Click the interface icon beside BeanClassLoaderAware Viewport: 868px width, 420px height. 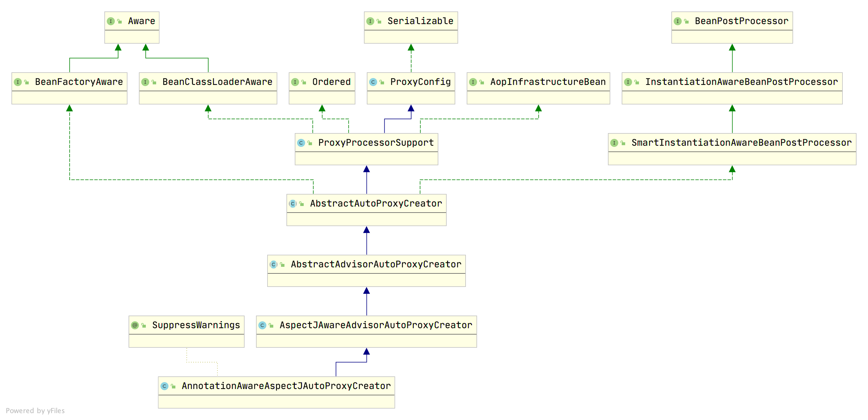pos(145,82)
